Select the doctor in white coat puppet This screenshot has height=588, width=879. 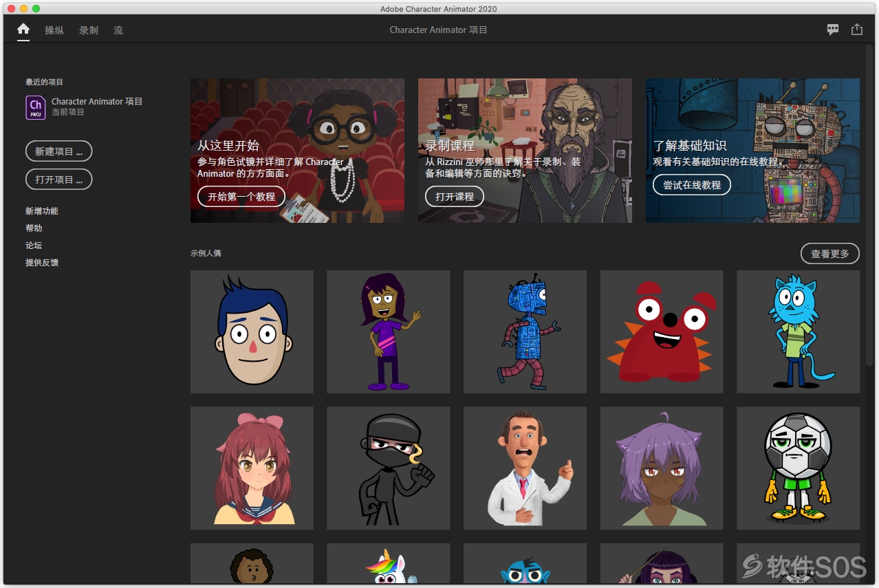click(525, 468)
